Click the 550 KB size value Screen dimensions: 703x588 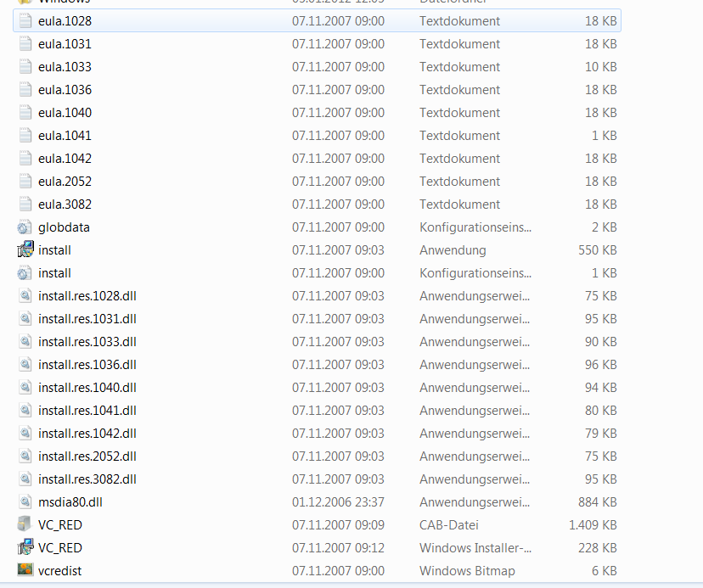(598, 250)
